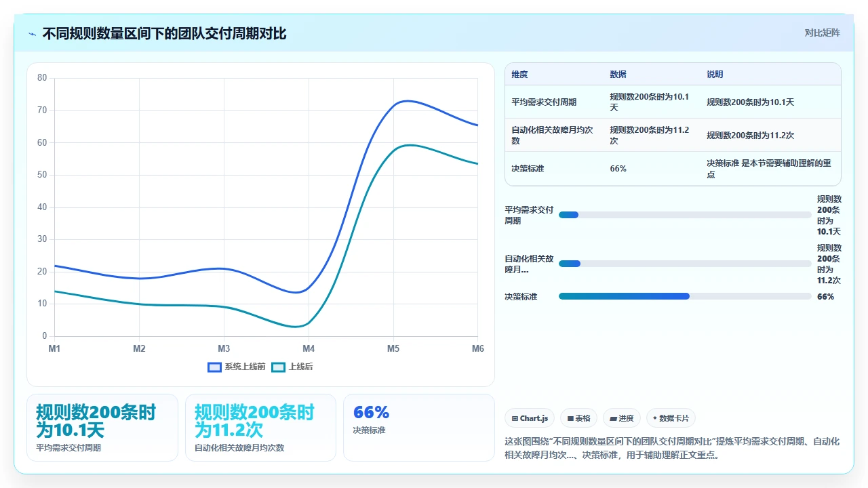
Task: Click the 决策标准 row in table
Action: coord(673,168)
